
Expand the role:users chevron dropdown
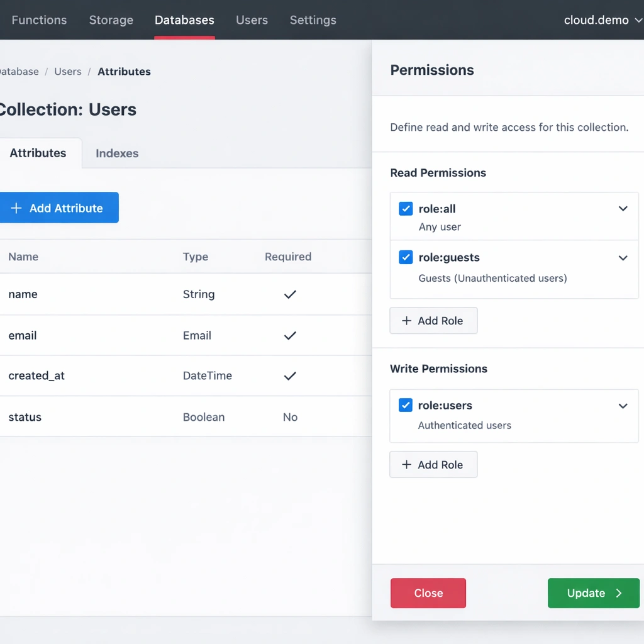point(623,406)
